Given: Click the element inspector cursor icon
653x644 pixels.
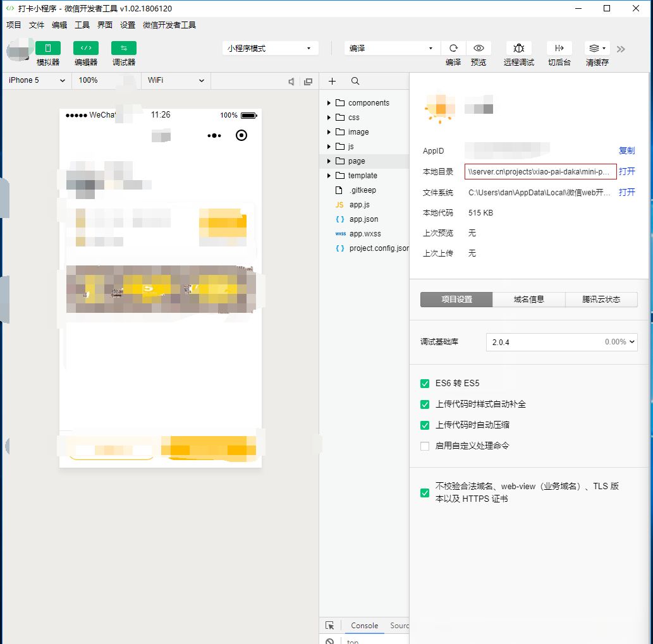Looking at the screenshot, I should (x=329, y=625).
